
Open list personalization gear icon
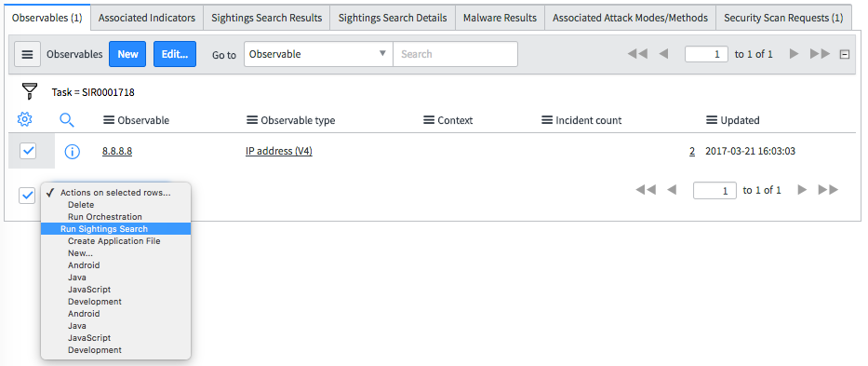pyautogui.click(x=24, y=119)
